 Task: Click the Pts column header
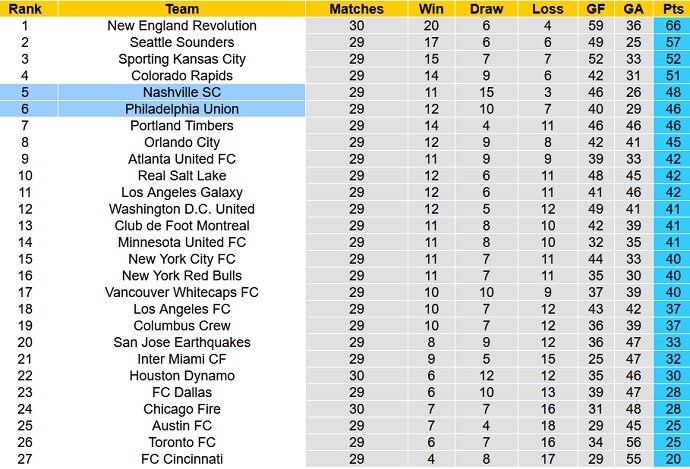(x=670, y=8)
